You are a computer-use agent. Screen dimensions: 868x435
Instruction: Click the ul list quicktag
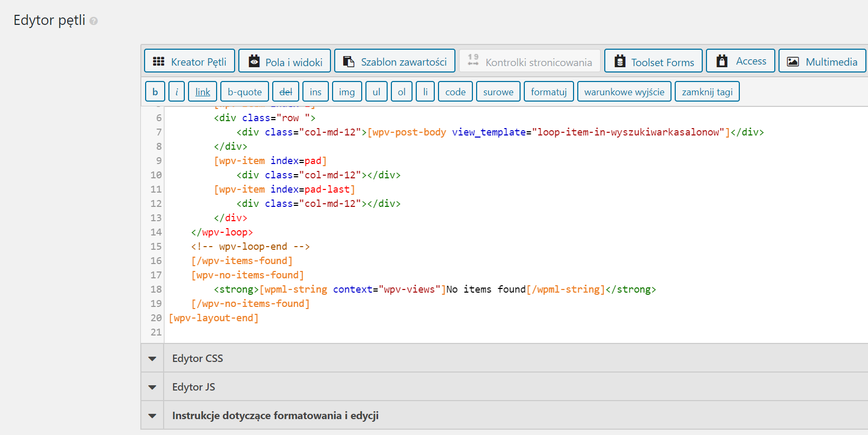[377, 92]
